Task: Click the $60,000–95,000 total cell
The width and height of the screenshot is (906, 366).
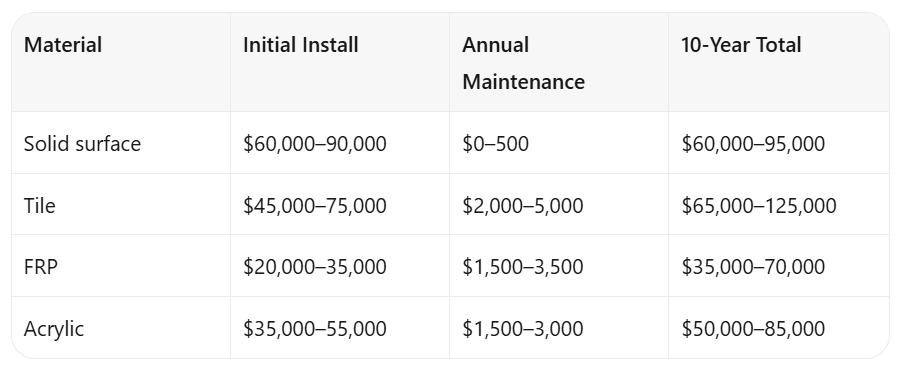Action: point(753,143)
